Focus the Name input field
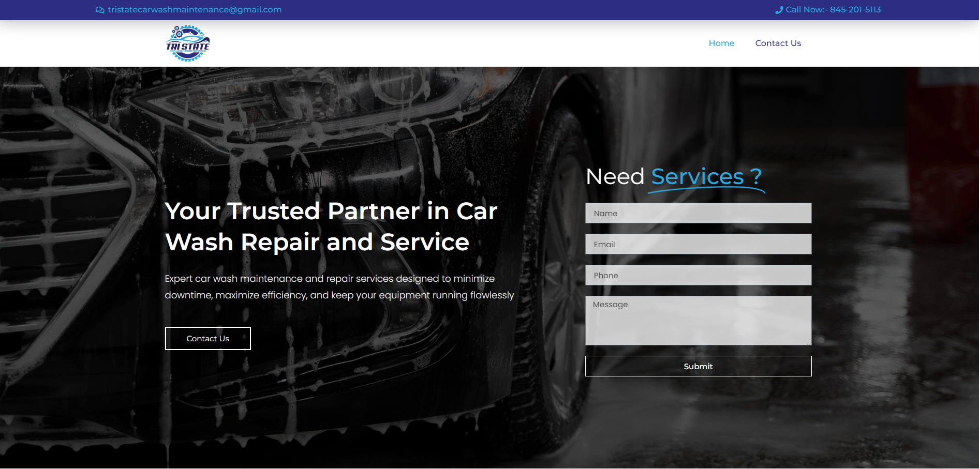 pyautogui.click(x=698, y=213)
